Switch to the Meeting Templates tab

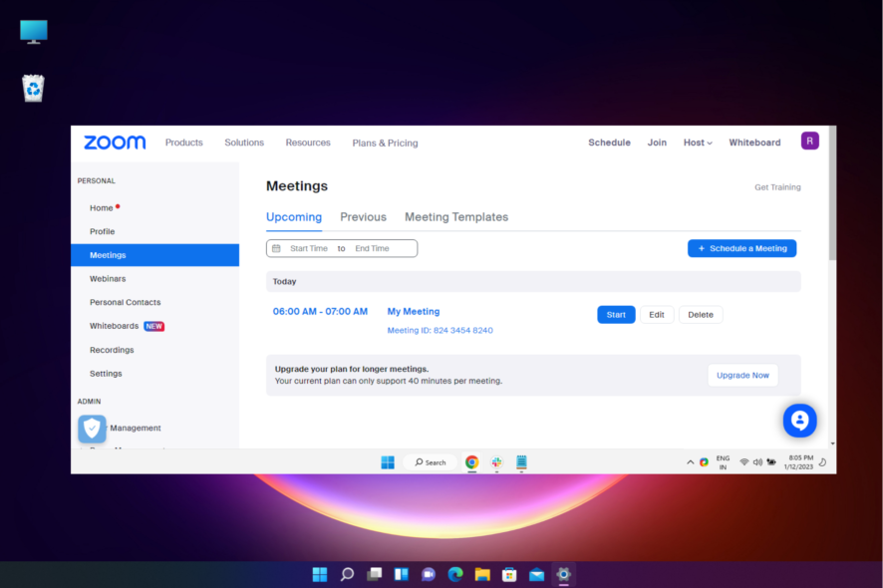point(456,217)
